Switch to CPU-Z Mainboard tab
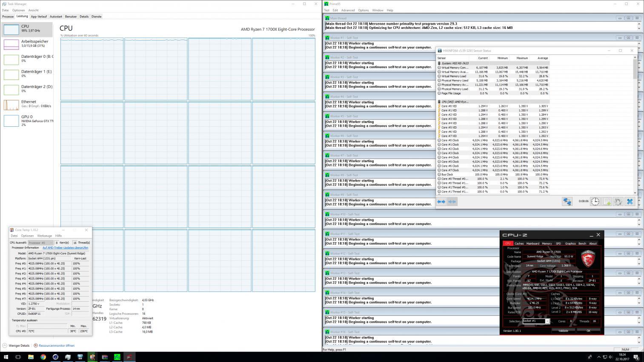 click(532, 244)
